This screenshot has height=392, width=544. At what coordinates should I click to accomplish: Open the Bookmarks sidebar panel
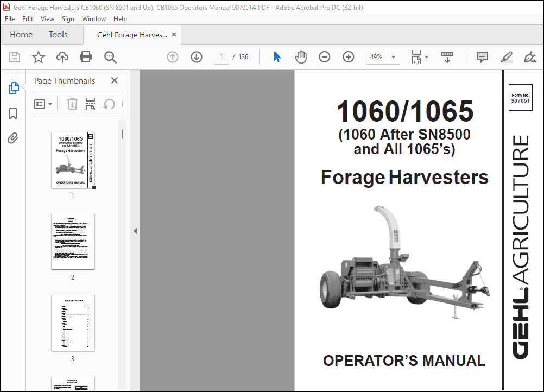(x=13, y=113)
